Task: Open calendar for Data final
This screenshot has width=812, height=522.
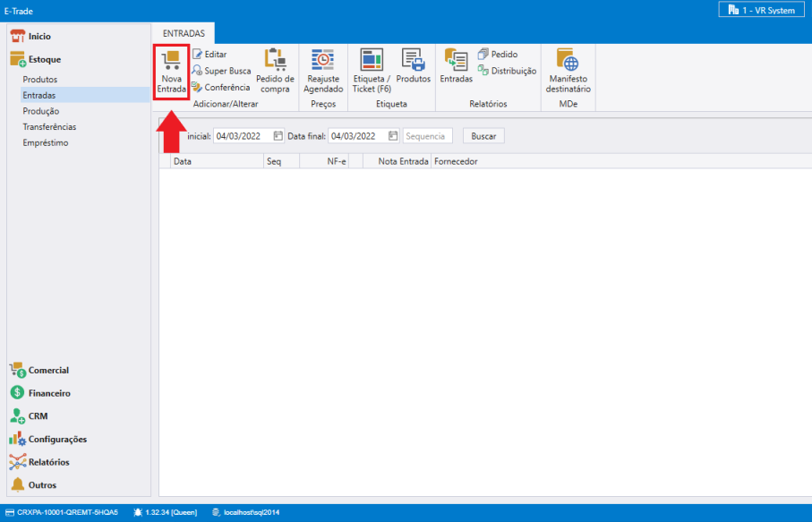Action: [393, 136]
